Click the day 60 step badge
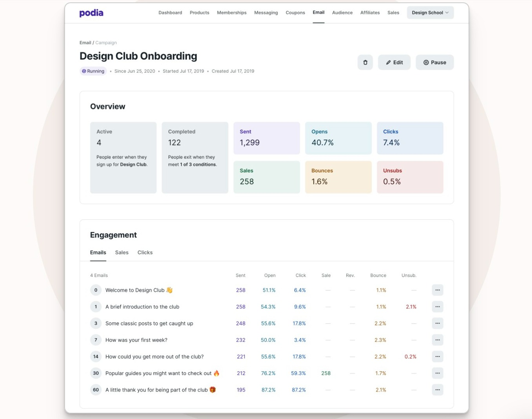The height and width of the screenshot is (419, 532). click(96, 390)
